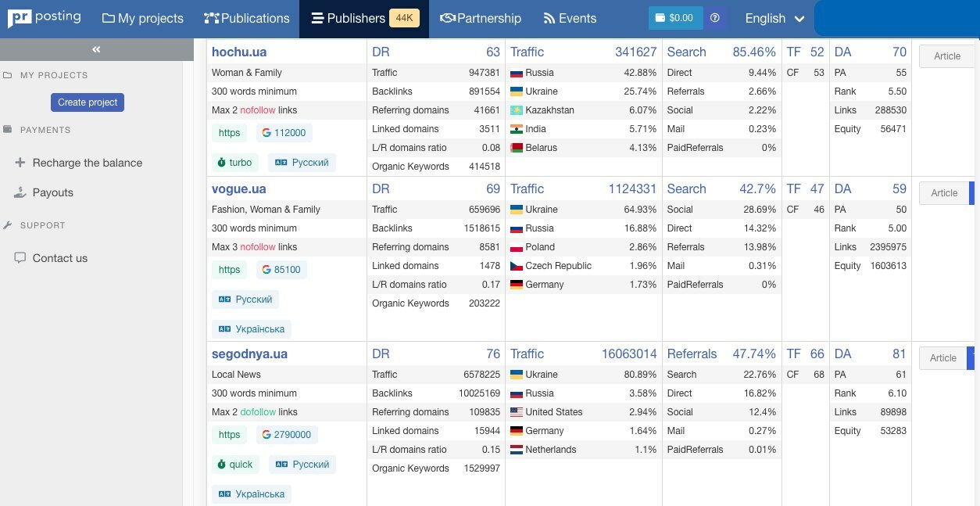The width and height of the screenshot is (980, 506).
Task: Click Czech Republic flag in vogue.ua traffic
Action: [516, 266]
